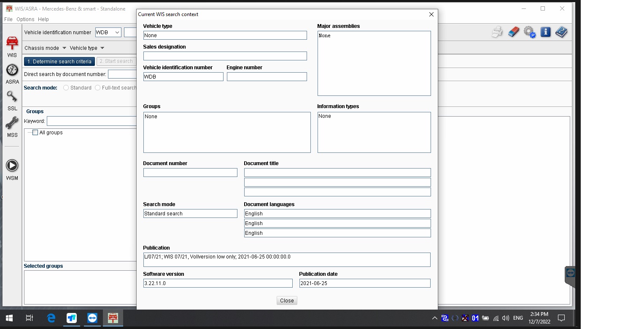Open the blue-and-white app next to Edge
The width and height of the screenshot is (644, 329).
[x=72, y=318]
